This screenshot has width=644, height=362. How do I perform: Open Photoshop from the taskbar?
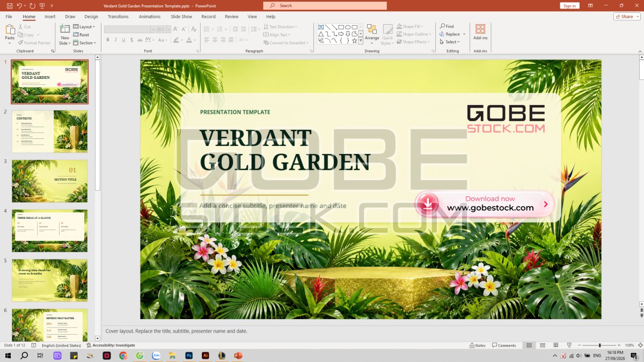click(189, 356)
